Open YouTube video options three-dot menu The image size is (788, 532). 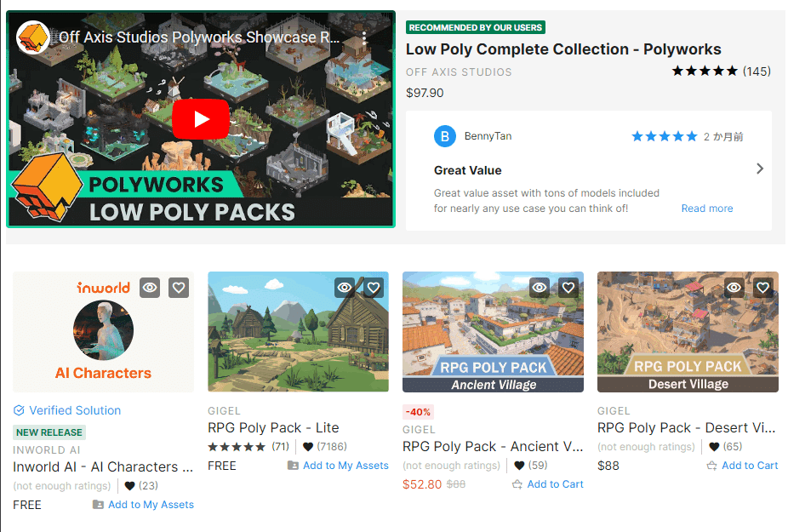364,37
